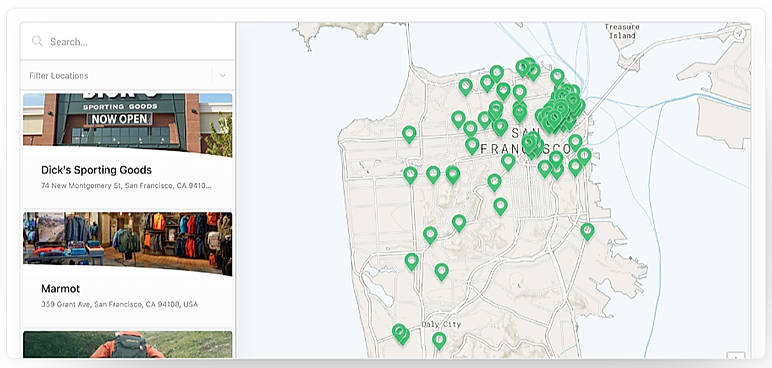
Task: Expand the Filter Locations dropdown chevron
Action: (x=223, y=76)
